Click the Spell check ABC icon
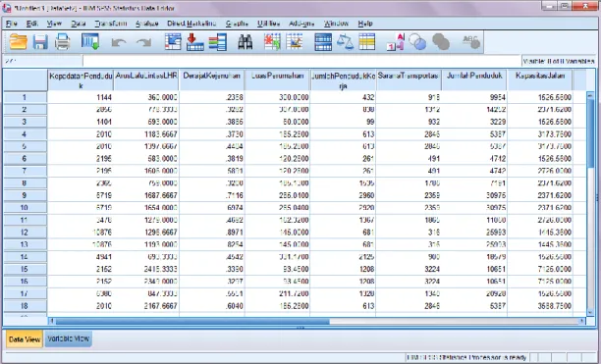The image size is (601, 364). (471, 42)
